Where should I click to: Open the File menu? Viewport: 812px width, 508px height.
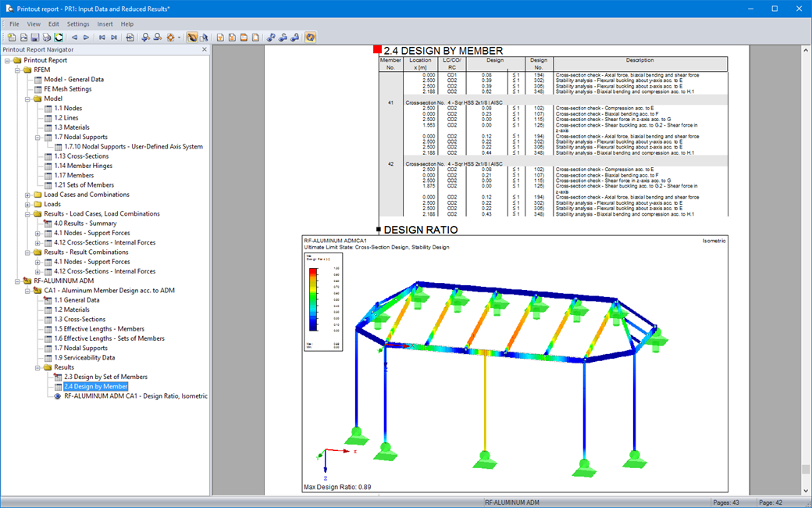(14, 24)
